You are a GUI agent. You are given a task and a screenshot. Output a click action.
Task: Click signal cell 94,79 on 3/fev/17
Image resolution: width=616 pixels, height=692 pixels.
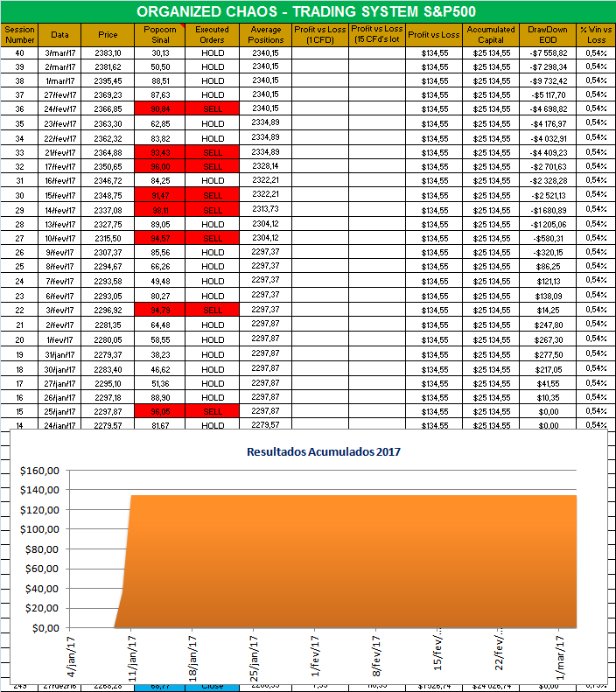click(160, 310)
